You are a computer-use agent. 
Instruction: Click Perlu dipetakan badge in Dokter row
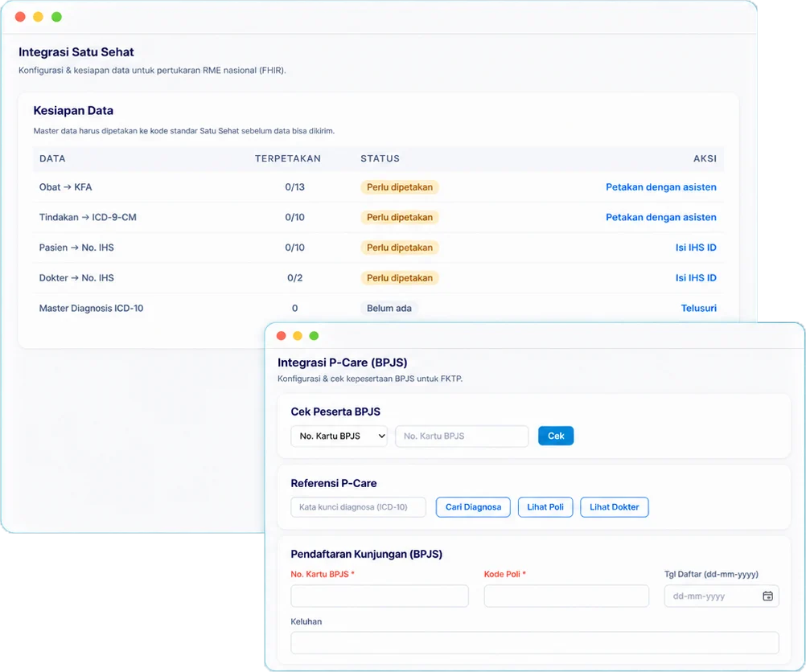pos(400,278)
